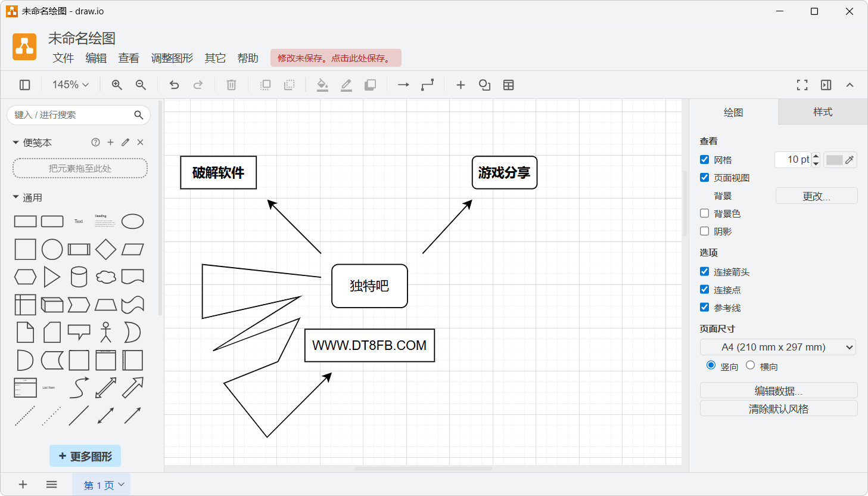The height and width of the screenshot is (496, 868).
Task: Add a new page with plus button
Action: point(23,485)
